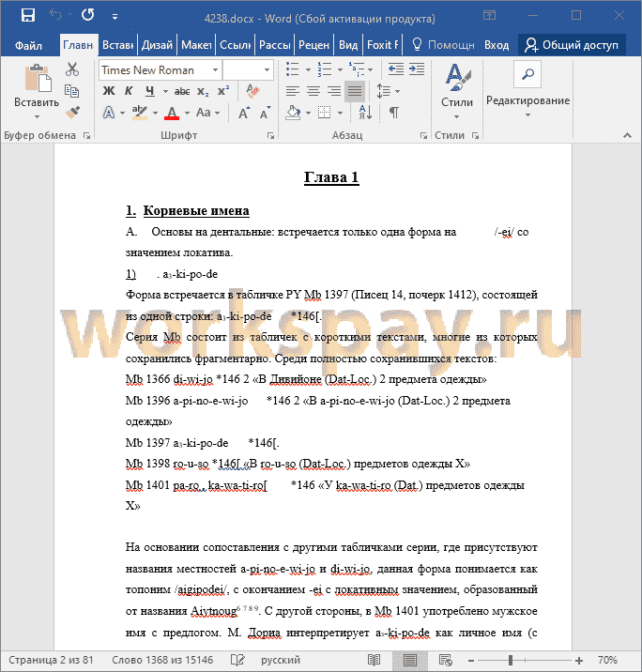Expand the font color palette arrow

click(x=187, y=114)
